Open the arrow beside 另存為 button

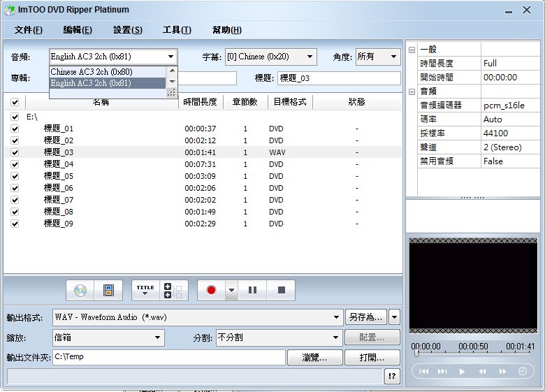(394, 317)
